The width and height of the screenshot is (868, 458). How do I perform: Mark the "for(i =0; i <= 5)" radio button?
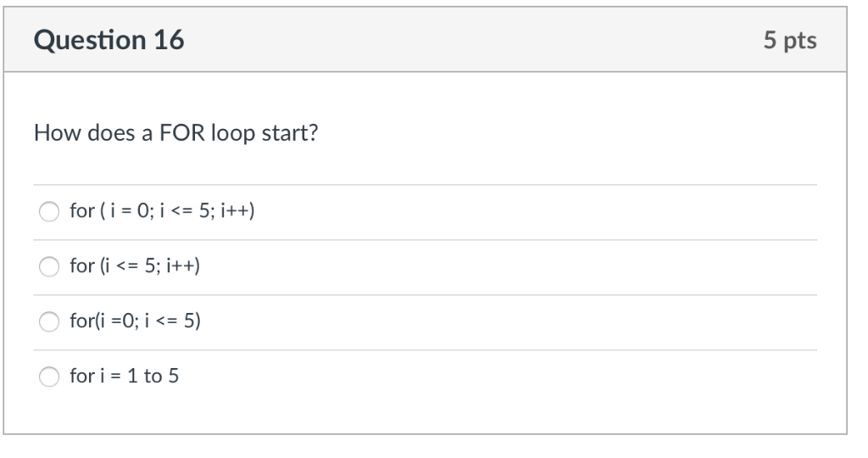coord(49,321)
